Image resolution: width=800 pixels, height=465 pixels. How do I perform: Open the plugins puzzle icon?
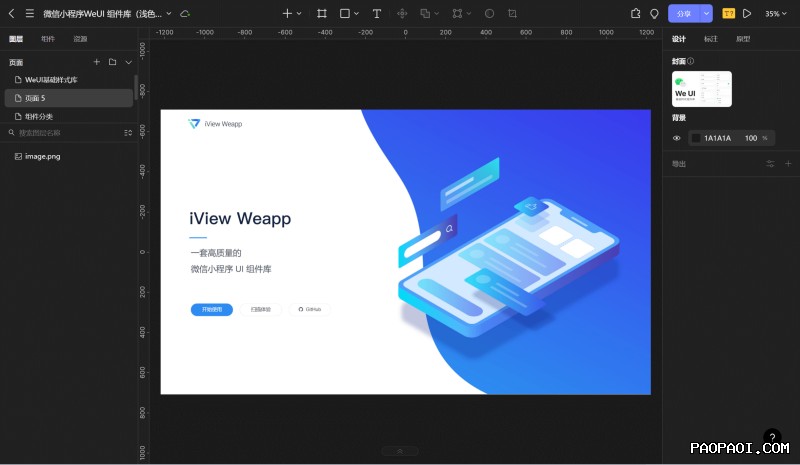635,14
